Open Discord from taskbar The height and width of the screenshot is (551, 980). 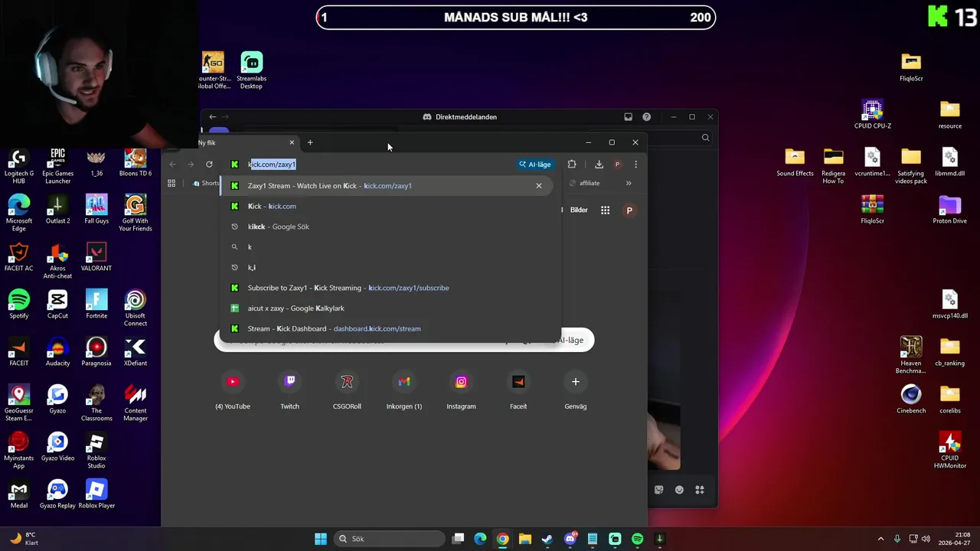(x=570, y=539)
